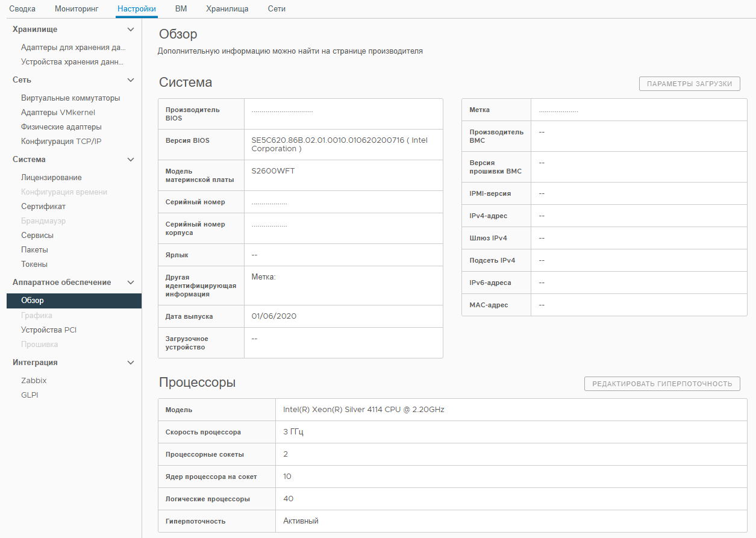Click hyperthreading status Активный
This screenshot has width=756, height=538.
click(x=301, y=521)
